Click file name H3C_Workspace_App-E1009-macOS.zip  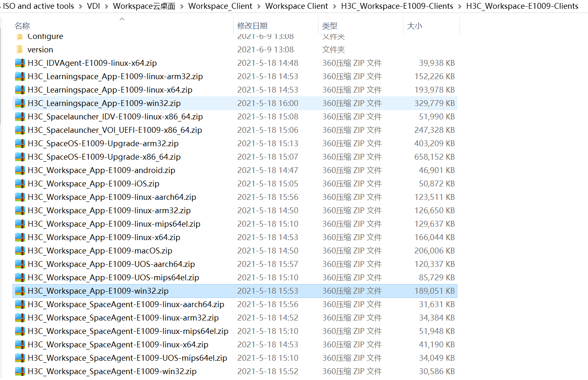pyautogui.click(x=100, y=251)
